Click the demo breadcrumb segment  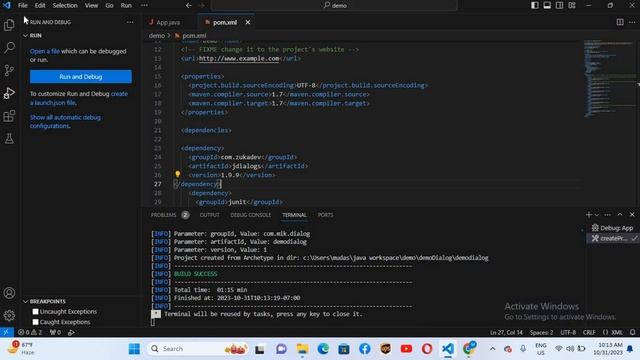(x=157, y=36)
